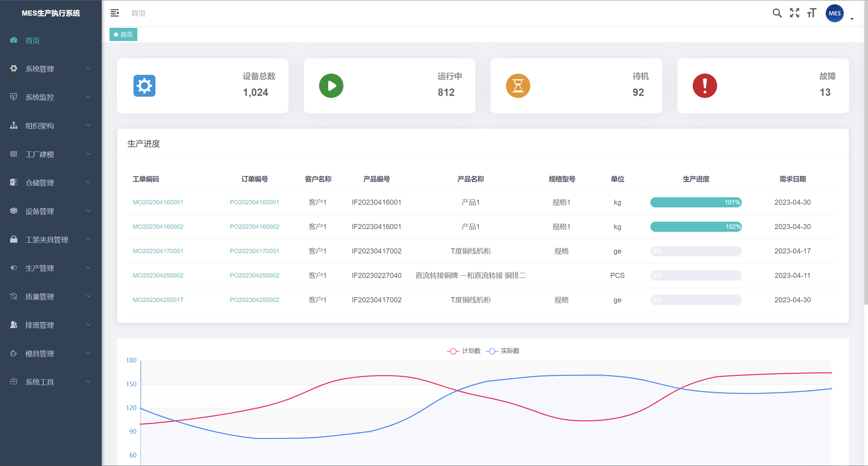This screenshot has width=868, height=466.
Task: Expand the 工厂建模 menu chevron
Action: coord(88,154)
